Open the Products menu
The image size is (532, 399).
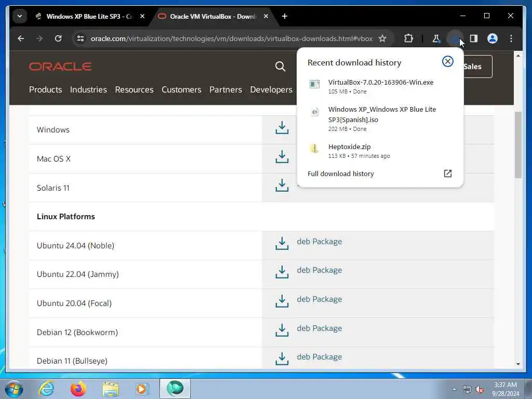(46, 89)
